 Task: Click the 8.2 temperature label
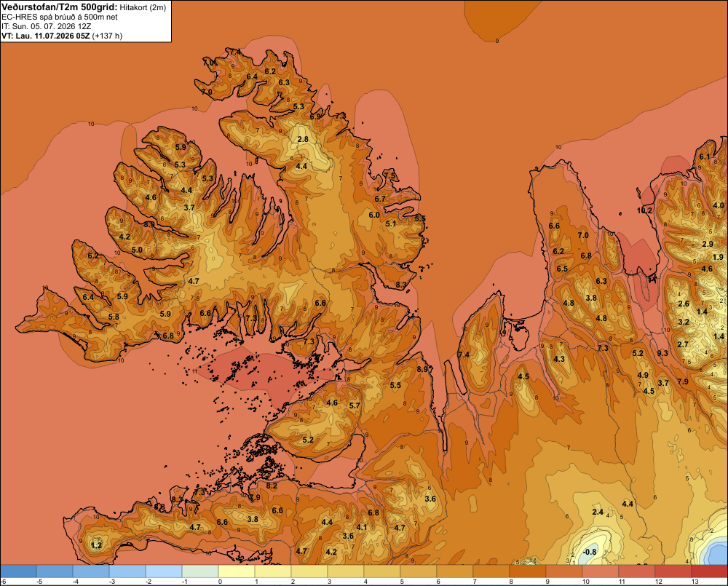[272, 486]
